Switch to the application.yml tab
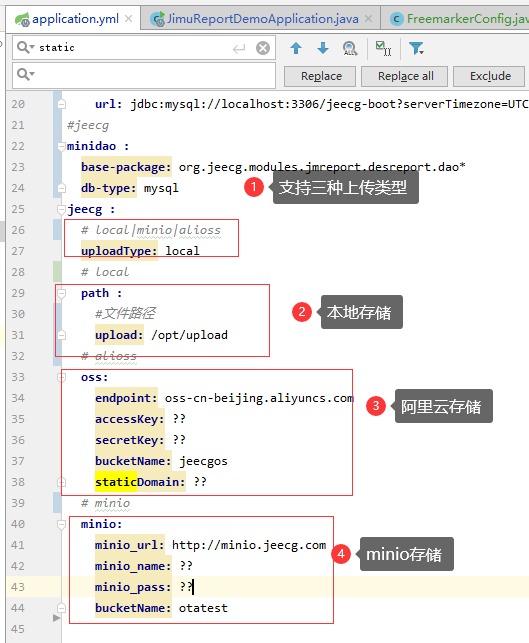529x643 pixels. coord(75,18)
